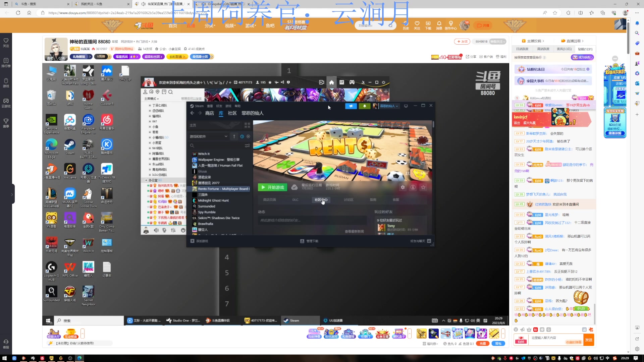644x362 pixels.
Task: Open 互动预言 icon below the player
Action: (x=71, y=334)
